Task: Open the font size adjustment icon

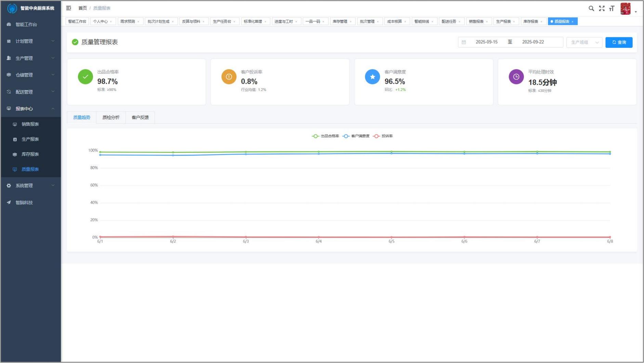Action: pyautogui.click(x=612, y=9)
